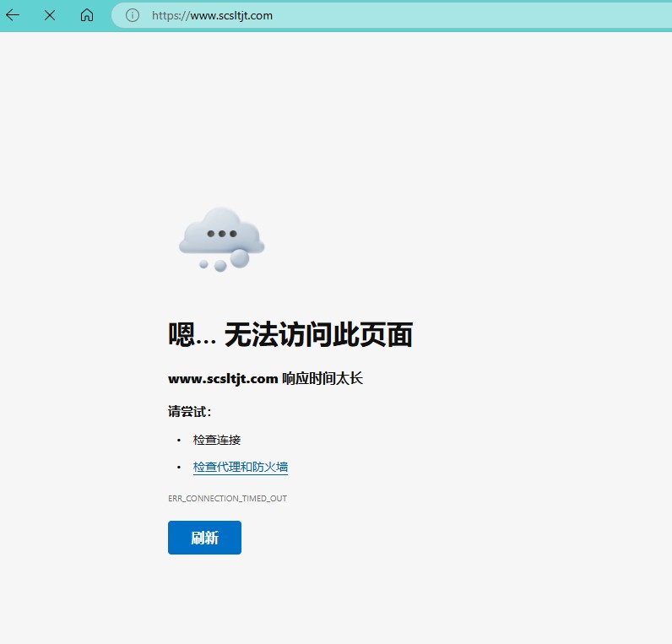
Task: Click the ERR_CONNECTION_TIMED_OUT error code
Action: coord(227,499)
